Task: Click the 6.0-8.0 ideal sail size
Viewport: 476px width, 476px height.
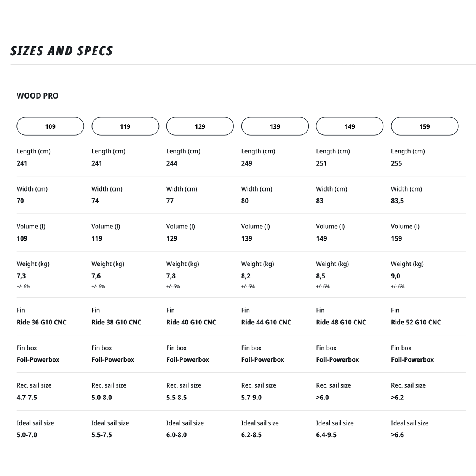Action: pos(177,435)
